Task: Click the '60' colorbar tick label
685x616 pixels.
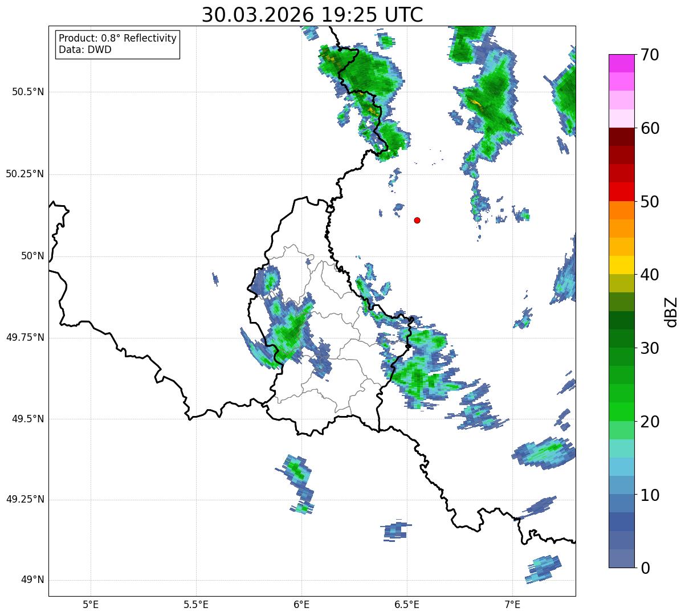Action: 650,128
